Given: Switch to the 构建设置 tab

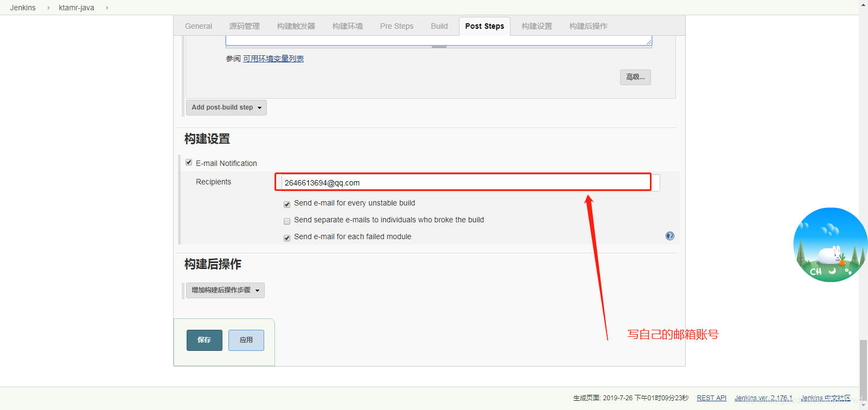Looking at the screenshot, I should pyautogui.click(x=537, y=26).
